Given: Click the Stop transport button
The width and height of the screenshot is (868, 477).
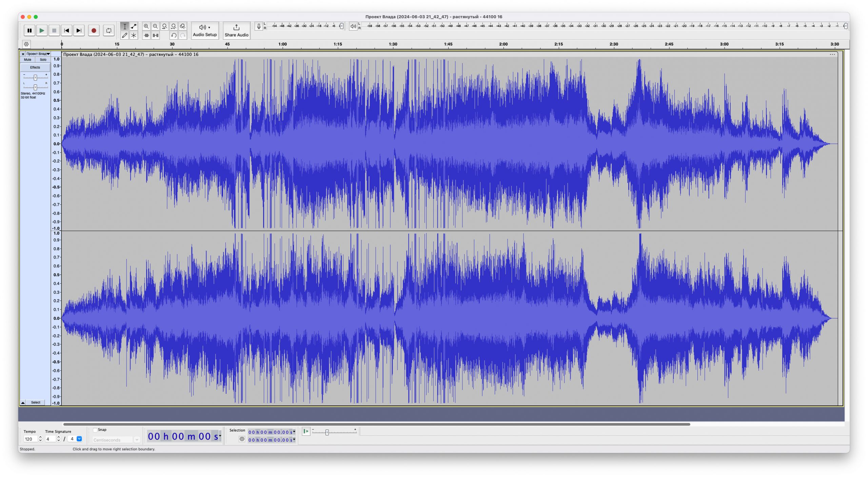Looking at the screenshot, I should tap(54, 31).
